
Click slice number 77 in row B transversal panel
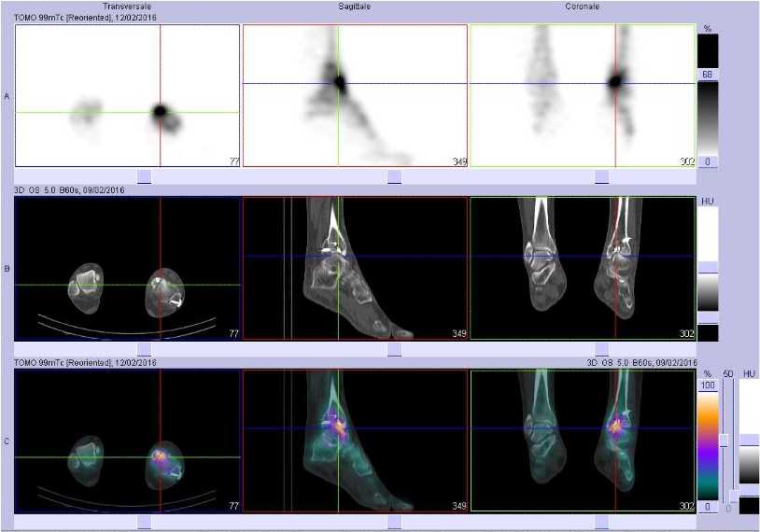point(233,334)
